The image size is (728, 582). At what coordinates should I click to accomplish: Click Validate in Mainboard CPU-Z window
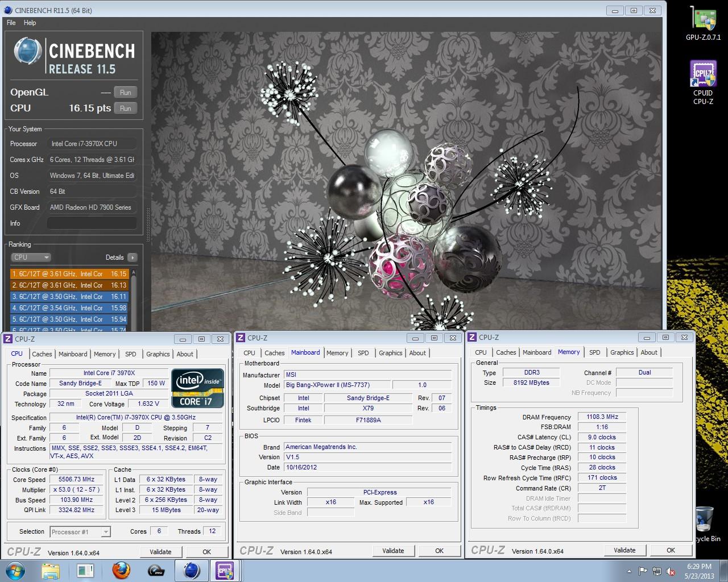(x=393, y=551)
